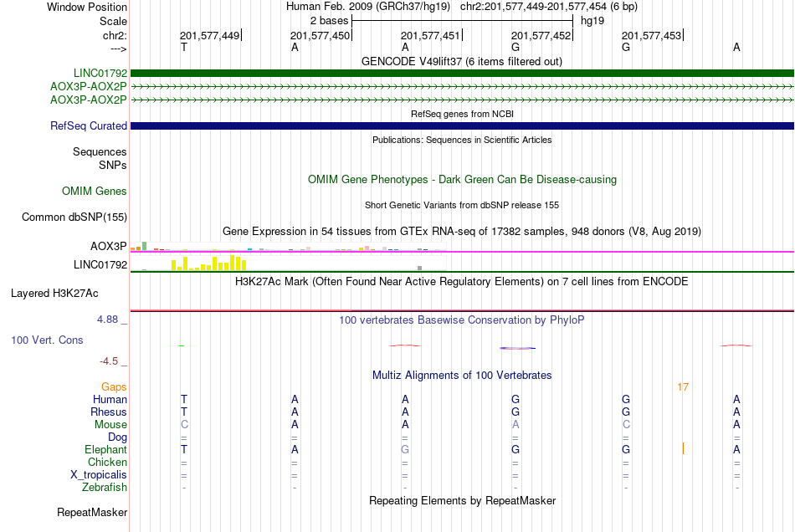Open GENCODE V49lift37 track title
This screenshot has width=795, height=532.
[x=461, y=61]
